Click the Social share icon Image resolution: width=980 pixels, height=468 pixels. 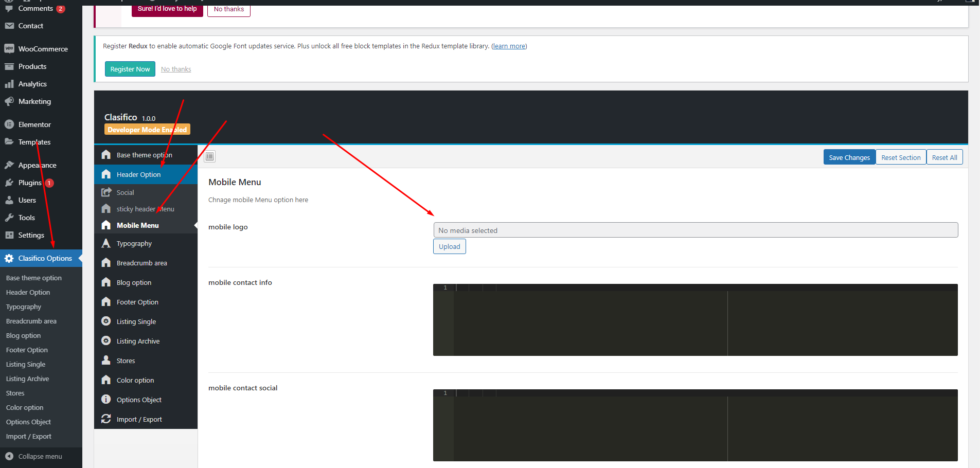coord(106,192)
